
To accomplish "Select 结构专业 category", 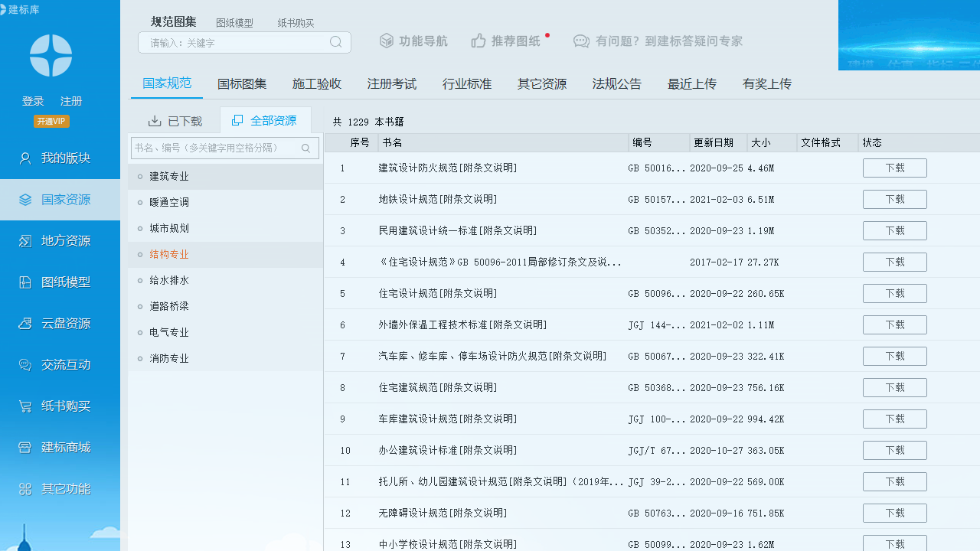I will pyautogui.click(x=169, y=255).
